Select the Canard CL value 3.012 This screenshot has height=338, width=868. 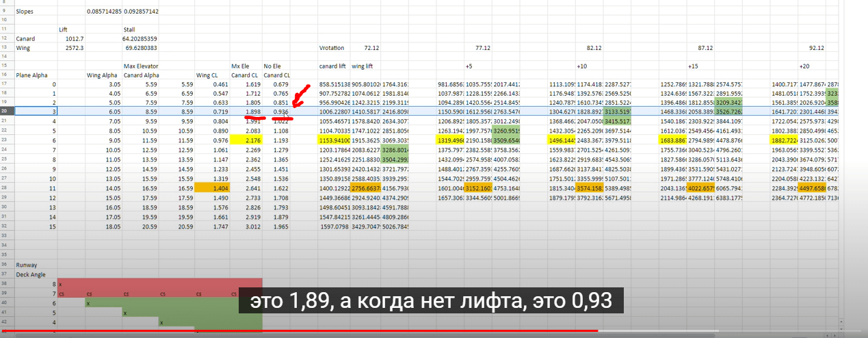coord(246,226)
